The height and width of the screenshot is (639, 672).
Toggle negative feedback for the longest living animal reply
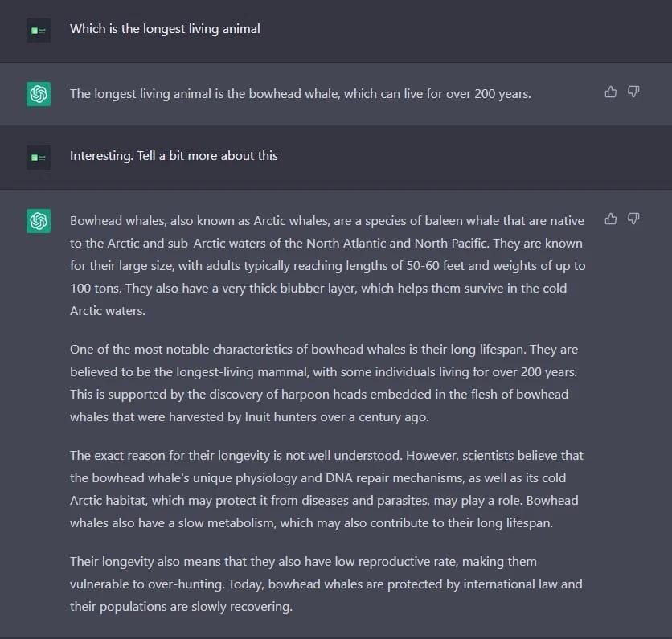click(x=633, y=92)
